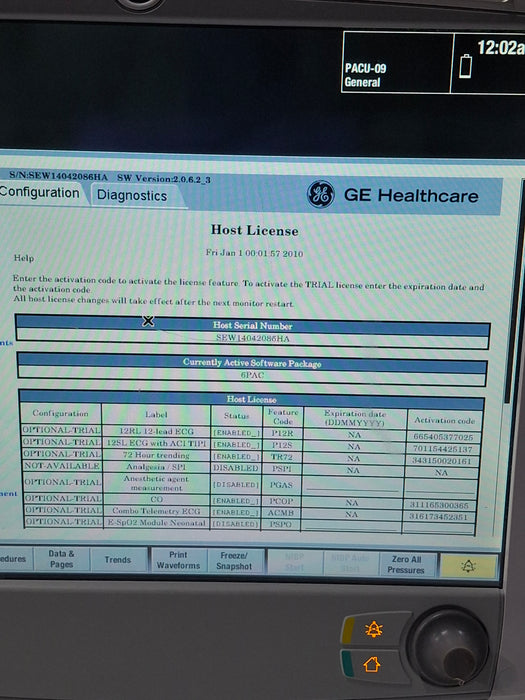
Task: Open status dropdown for Anesthetic agent measurement
Action: 236,484
